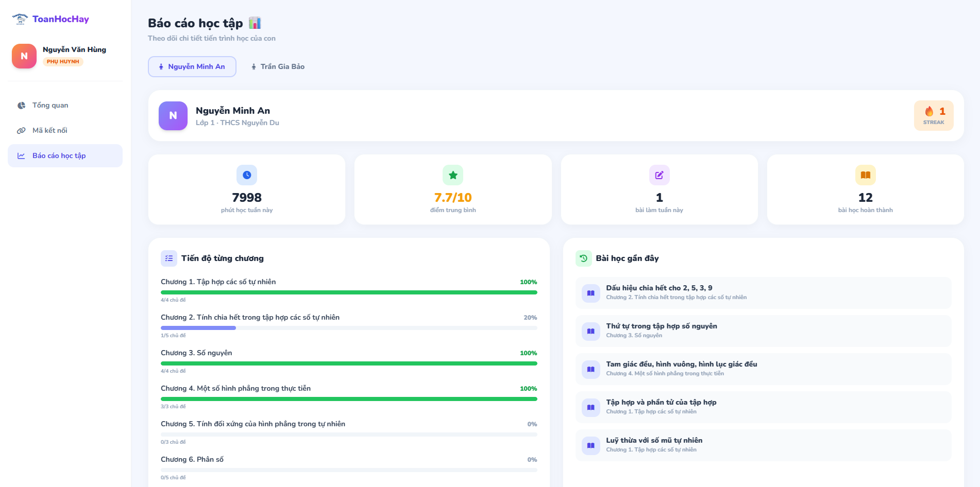Click the bar chart emoji beside page title
Viewport: 980px width, 487px height.
coord(255,23)
